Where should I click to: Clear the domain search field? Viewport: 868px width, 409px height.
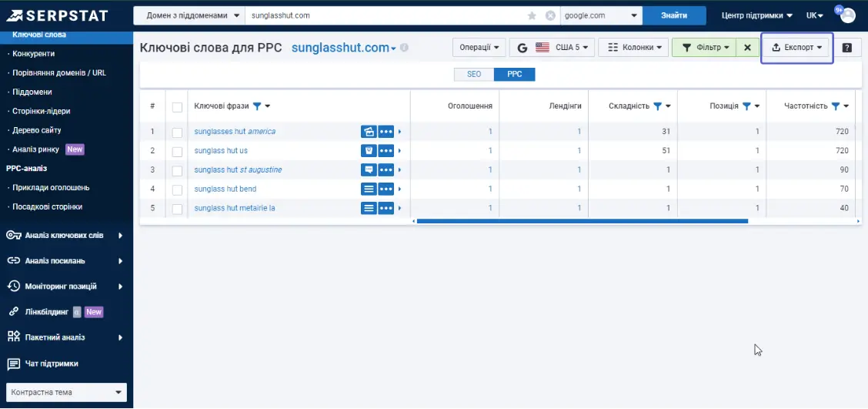tap(550, 15)
